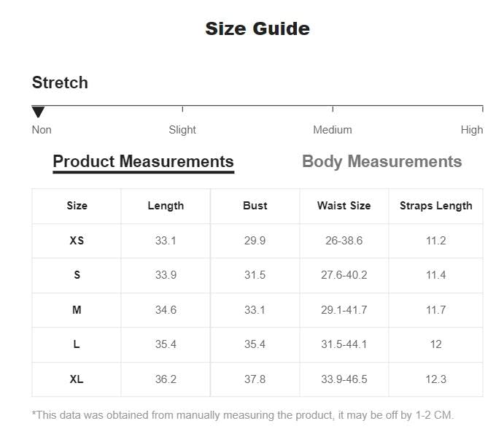
Task: Click the Stretch section title
Action: [60, 82]
